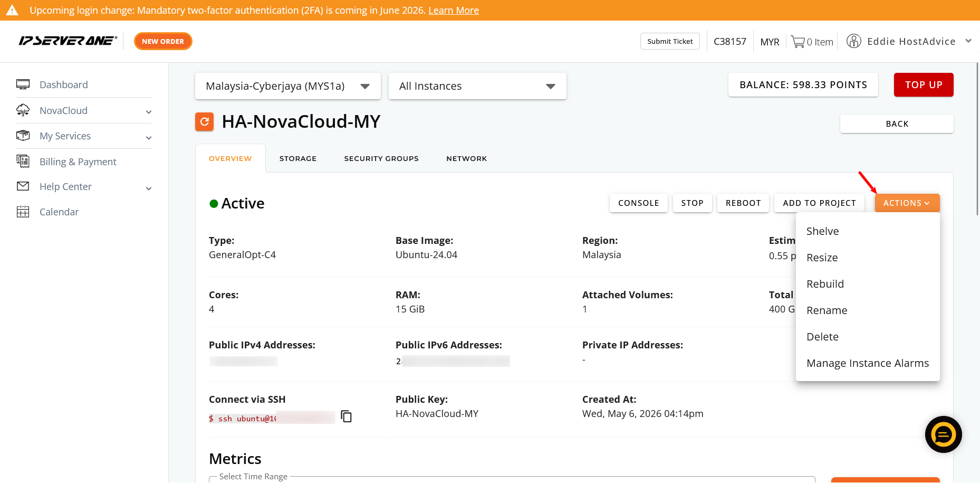Viewport: 980px width, 483px height.
Task: Choose Rename from the Actions menu
Action: pyautogui.click(x=868, y=310)
